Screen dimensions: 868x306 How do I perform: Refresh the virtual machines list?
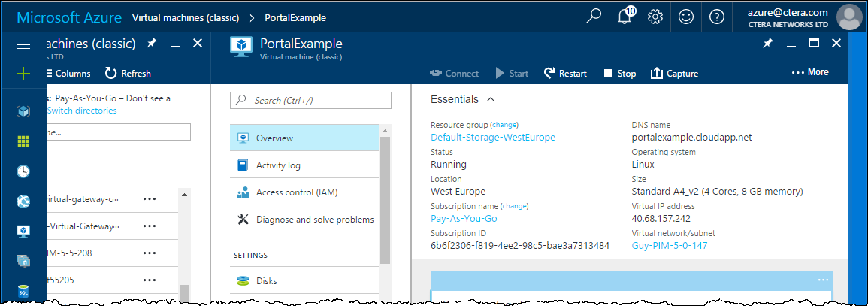coord(128,73)
